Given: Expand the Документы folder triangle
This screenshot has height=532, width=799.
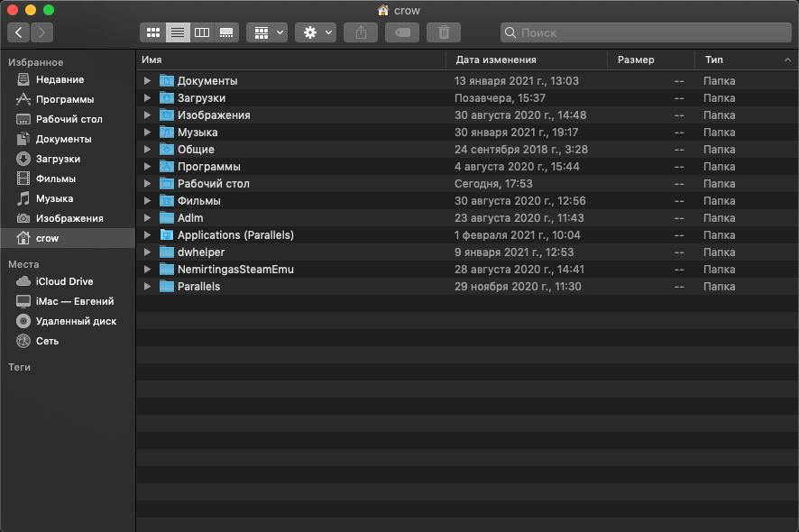Looking at the screenshot, I should click(x=147, y=80).
